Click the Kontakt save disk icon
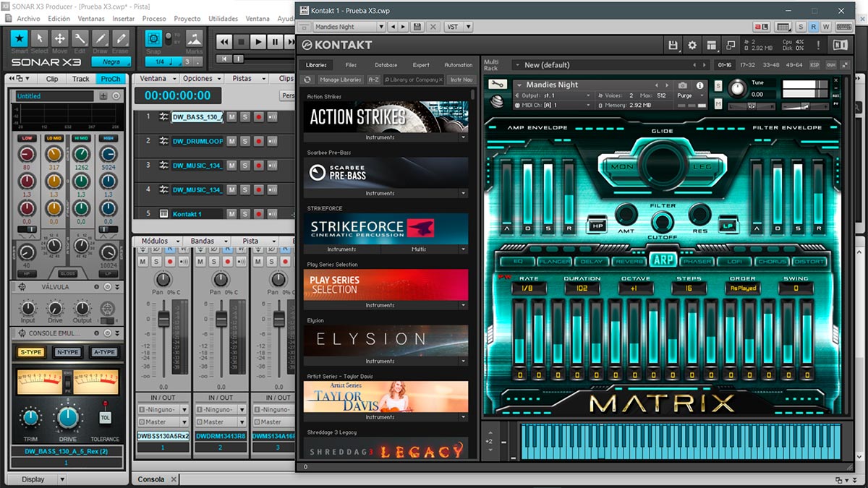868x488 pixels. pos(673,45)
